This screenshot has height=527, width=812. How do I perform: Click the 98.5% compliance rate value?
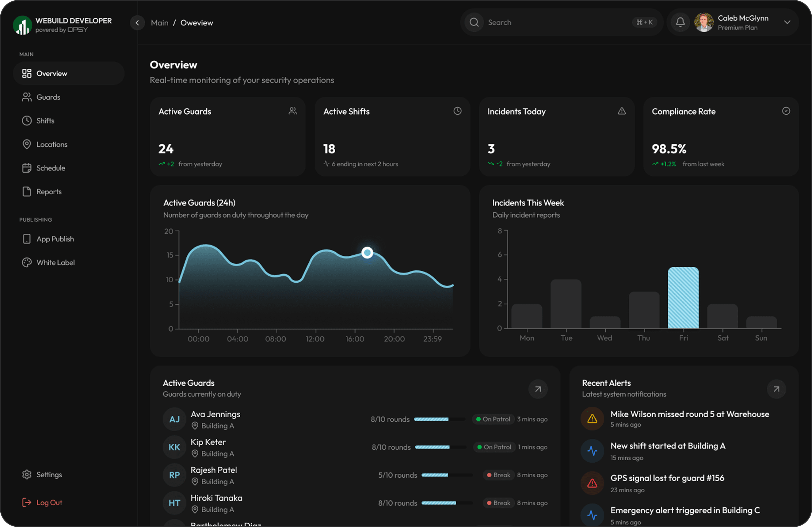pyautogui.click(x=669, y=149)
